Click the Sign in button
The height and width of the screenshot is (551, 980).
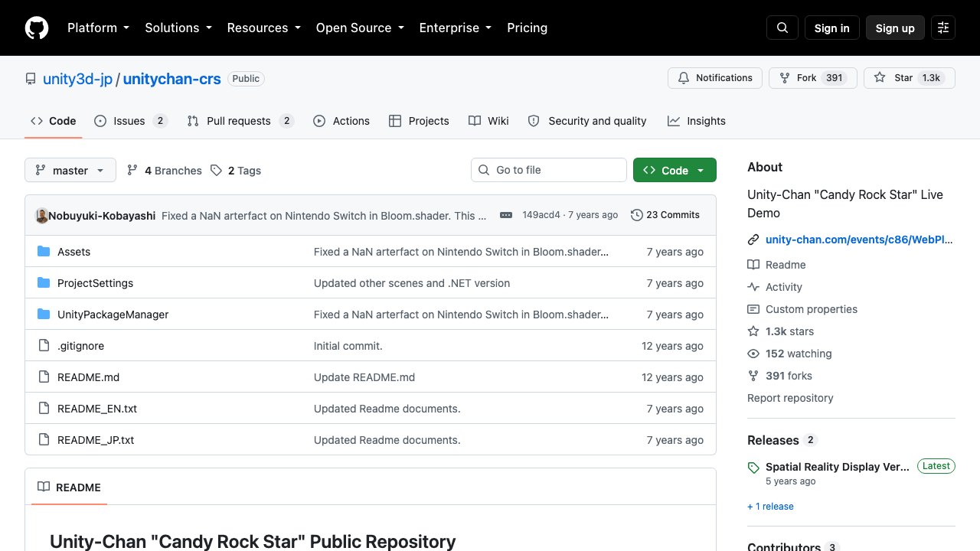coord(832,28)
